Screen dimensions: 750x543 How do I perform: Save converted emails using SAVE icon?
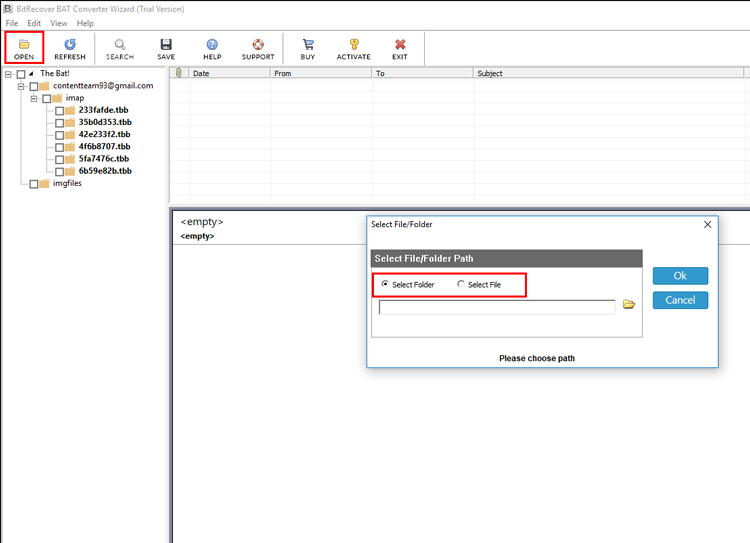pos(166,48)
